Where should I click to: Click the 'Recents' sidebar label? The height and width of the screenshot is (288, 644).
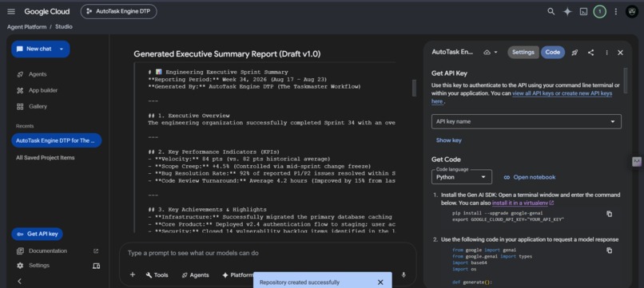coord(25,126)
